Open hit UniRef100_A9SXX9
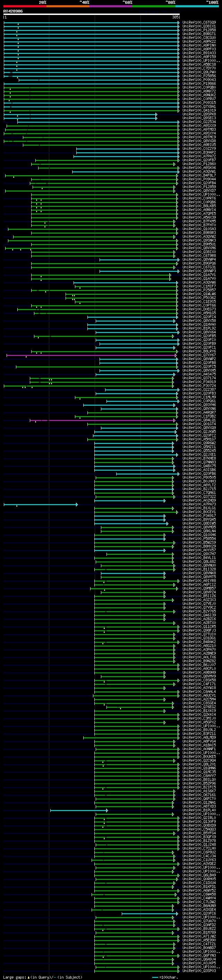Image resolution: width=222 pixels, height=980 pixels. pyautogui.click(x=199, y=125)
